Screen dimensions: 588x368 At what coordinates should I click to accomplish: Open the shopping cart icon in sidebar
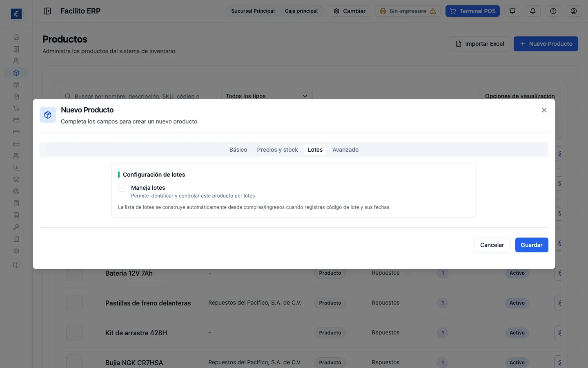coord(16,108)
